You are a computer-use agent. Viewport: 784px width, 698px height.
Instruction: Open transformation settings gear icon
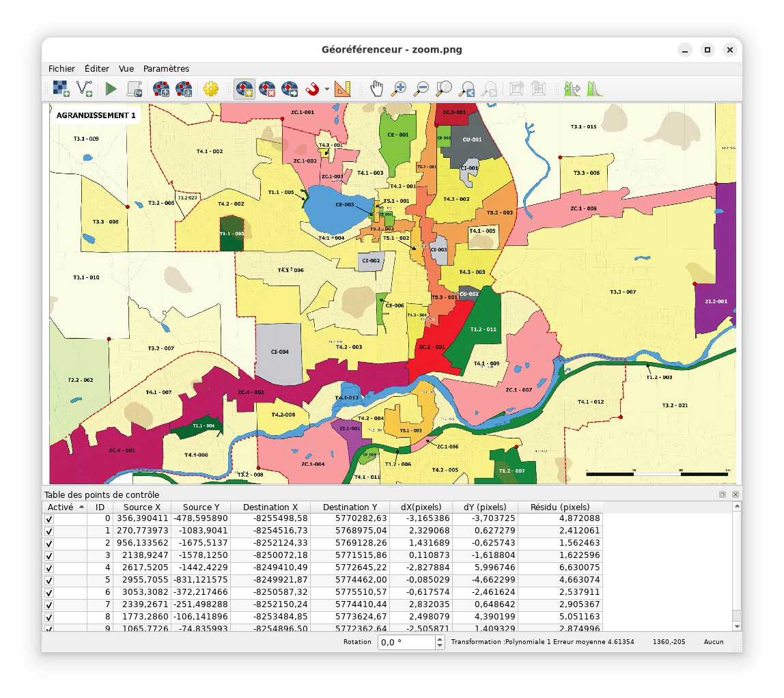pos(210,89)
